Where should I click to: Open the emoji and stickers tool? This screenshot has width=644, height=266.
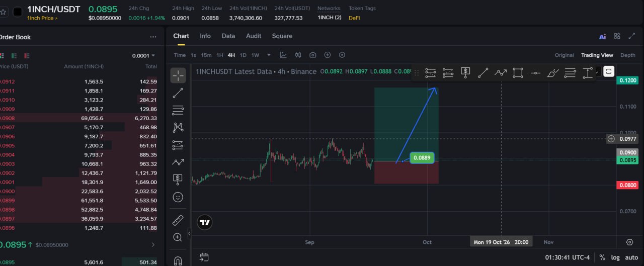[x=178, y=197]
